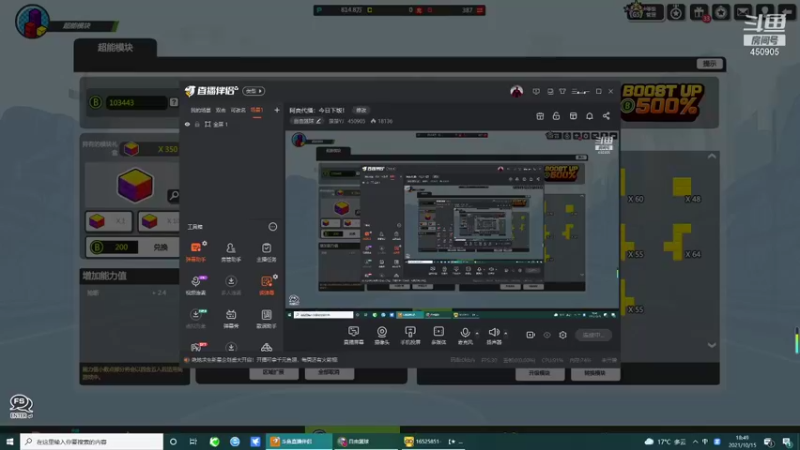Click the 提示 hint button in game
The height and width of the screenshot is (450, 800).
click(x=710, y=64)
